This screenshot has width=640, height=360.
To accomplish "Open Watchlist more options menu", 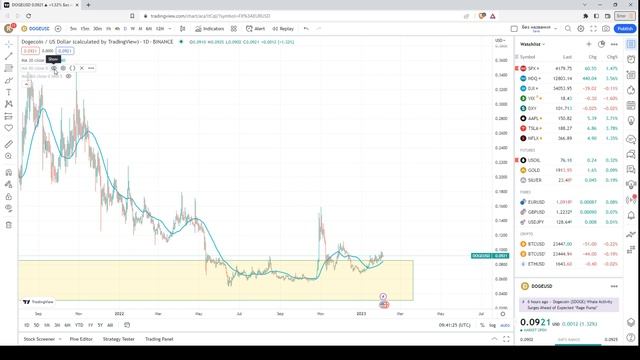I will 614,44.
